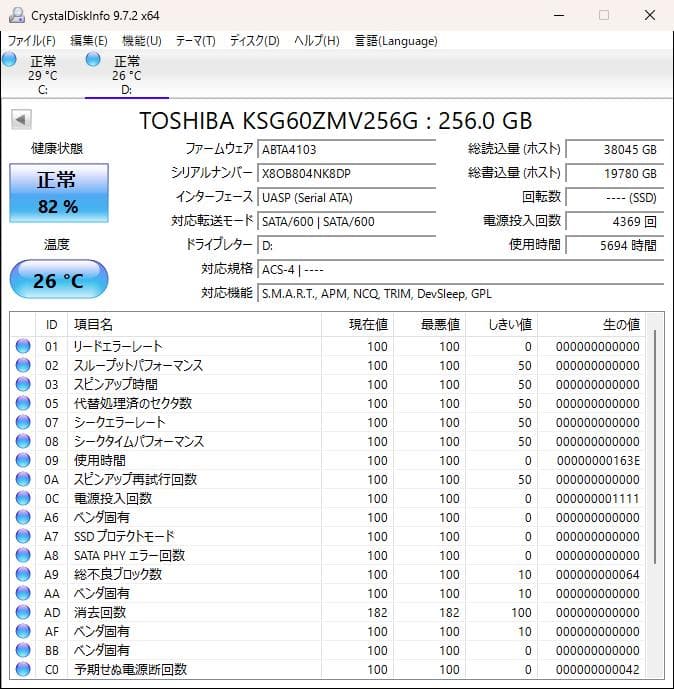Click total host writes value 19780 GB
This screenshot has height=689, width=674.
(615, 174)
